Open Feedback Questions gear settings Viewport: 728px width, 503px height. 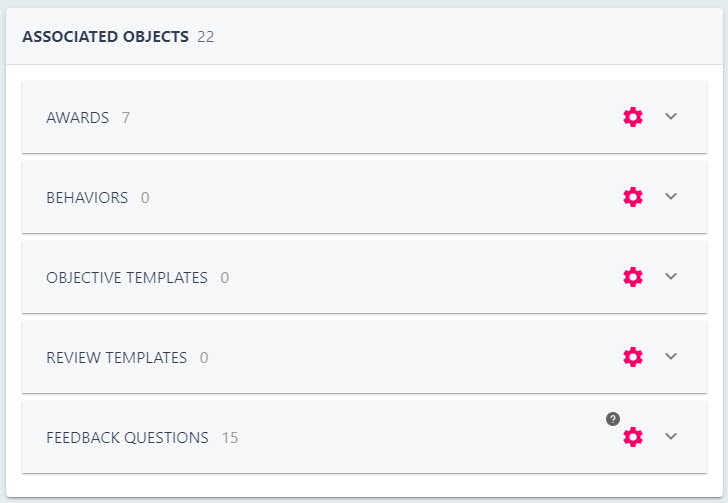633,437
